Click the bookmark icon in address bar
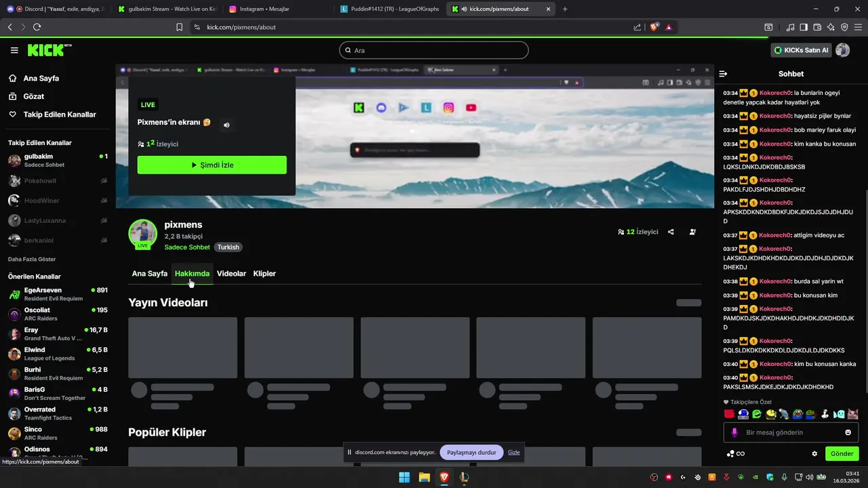Screen dimensions: 868x488 179,27
